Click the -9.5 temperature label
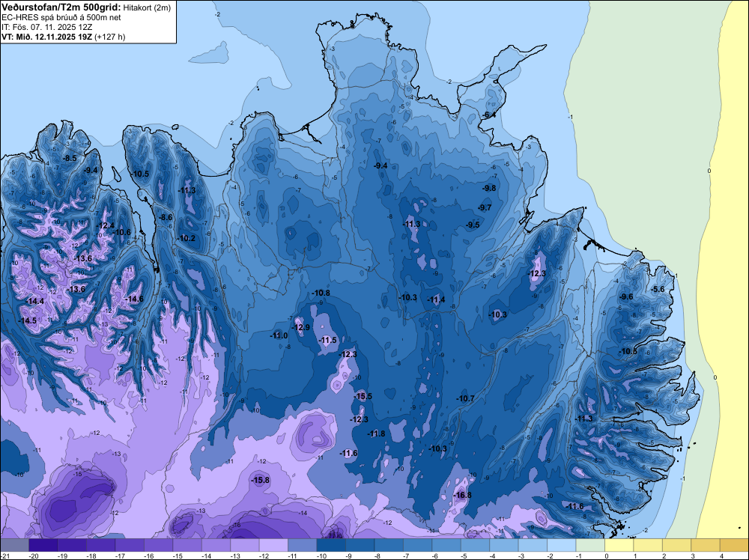The height and width of the screenshot is (560, 749). (473, 225)
